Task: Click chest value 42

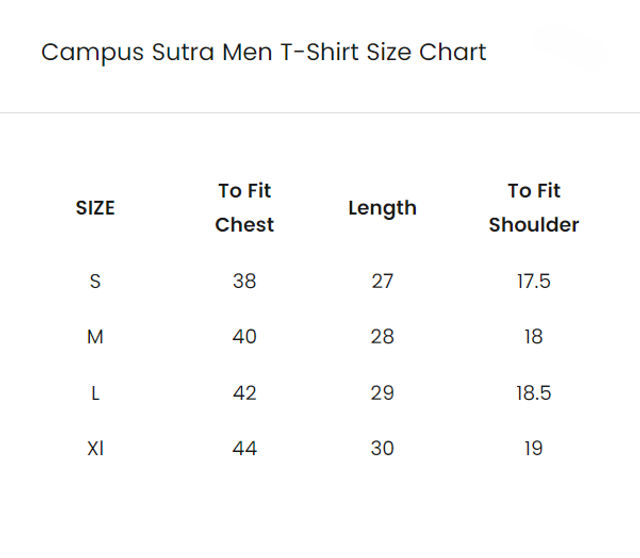Action: (244, 393)
